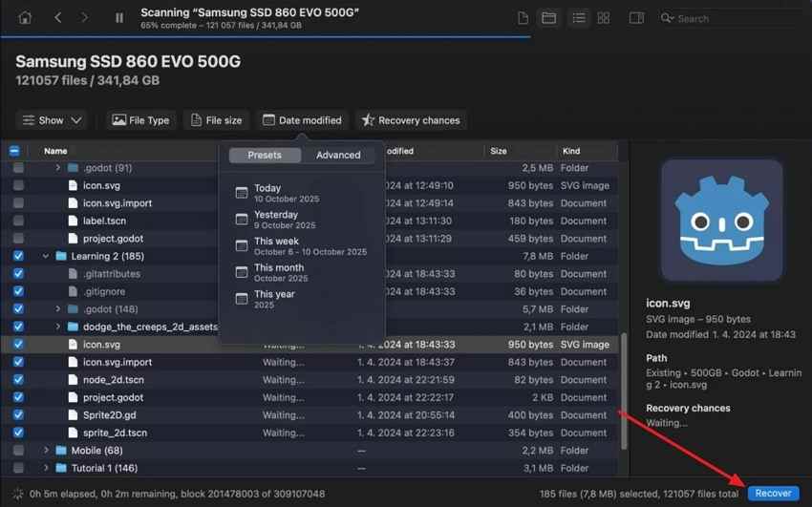
Task: Click the file list vertical scrollbar
Action: 624,391
